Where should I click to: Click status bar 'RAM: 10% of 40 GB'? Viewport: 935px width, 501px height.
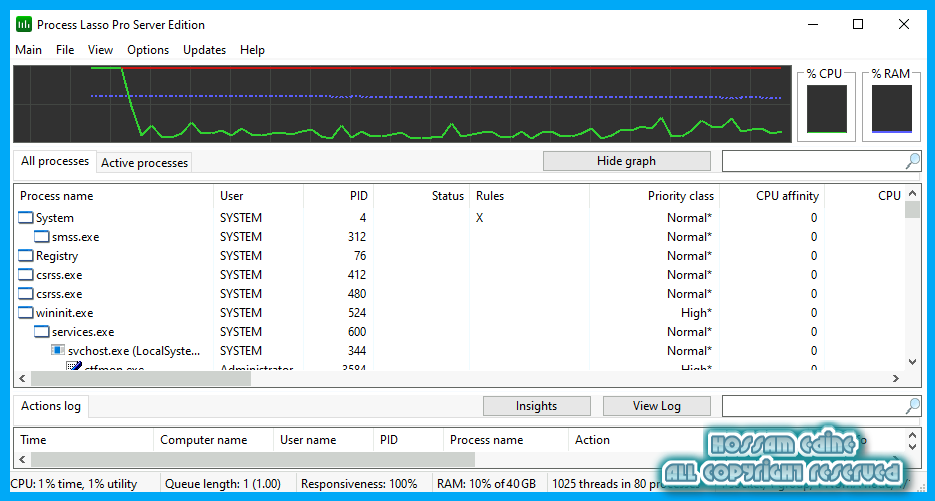coord(487,484)
